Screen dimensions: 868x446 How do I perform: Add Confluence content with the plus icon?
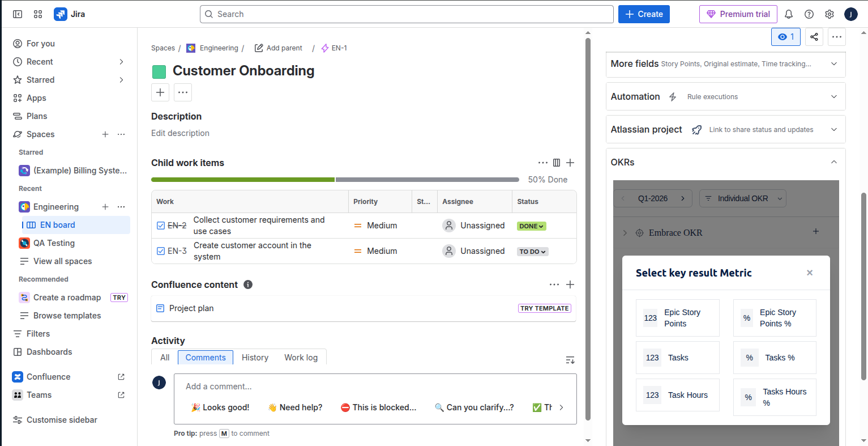pyautogui.click(x=570, y=284)
